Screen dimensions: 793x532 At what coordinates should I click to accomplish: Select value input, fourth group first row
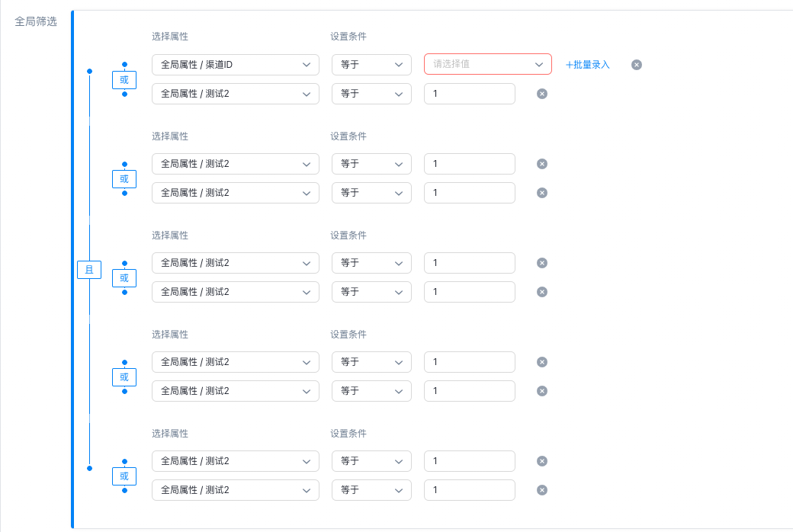tap(470, 362)
